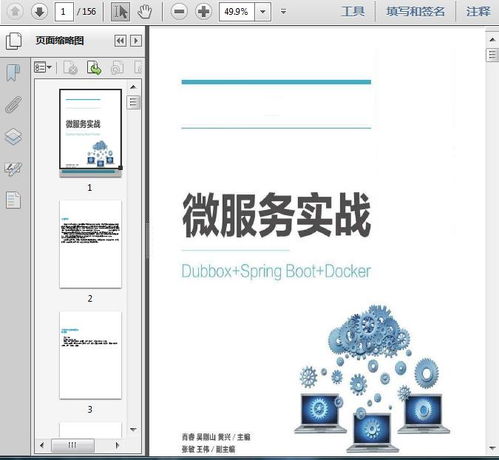Open the Bookmarks panel icon
This screenshot has width=499, height=460.
pos(13,73)
